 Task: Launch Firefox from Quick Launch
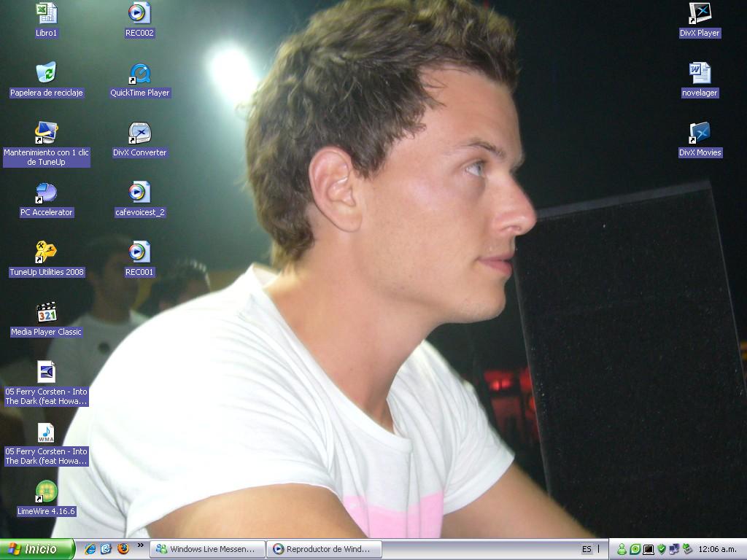pos(123,549)
